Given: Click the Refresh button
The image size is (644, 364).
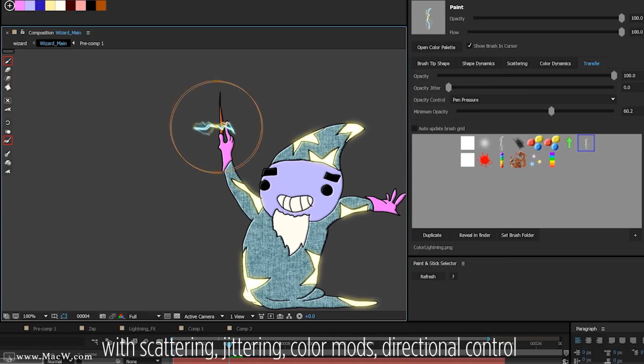Looking at the screenshot, I should 428,276.
